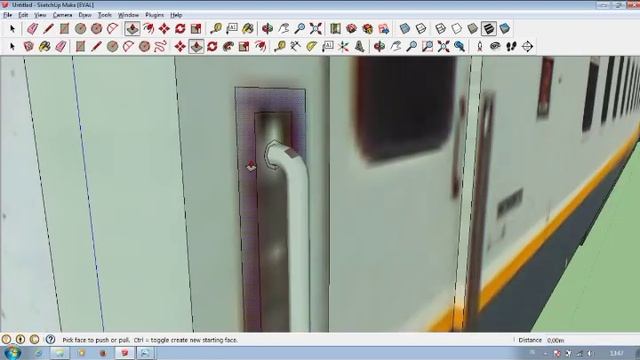Switch to Shaded With Textures style
Image resolution: width=640 pixels, height=360 pixels.
click(x=489, y=29)
